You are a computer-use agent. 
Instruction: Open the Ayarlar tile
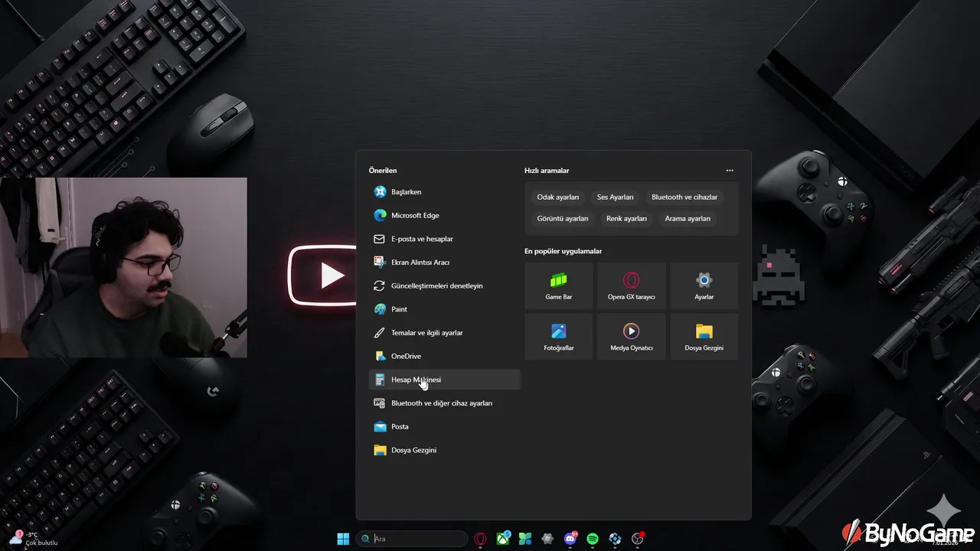[704, 285]
